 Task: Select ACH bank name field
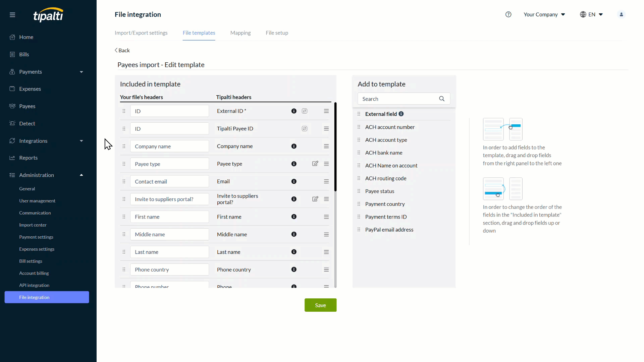[384, 153]
